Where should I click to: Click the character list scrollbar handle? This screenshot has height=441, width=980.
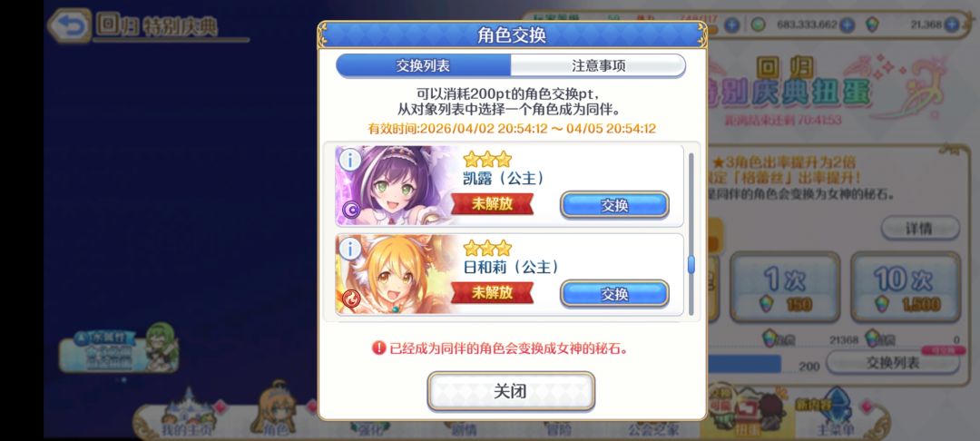(x=691, y=265)
